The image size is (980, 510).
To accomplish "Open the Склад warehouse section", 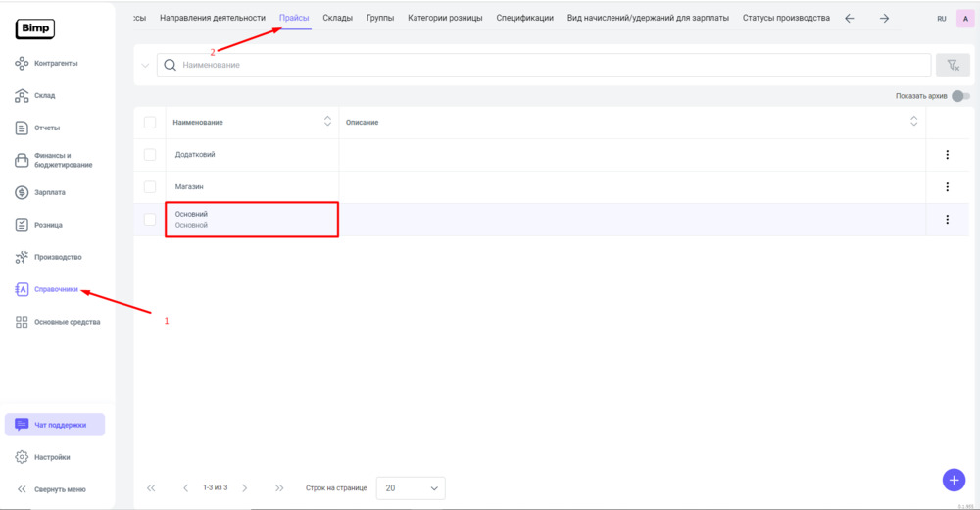I will 45,96.
